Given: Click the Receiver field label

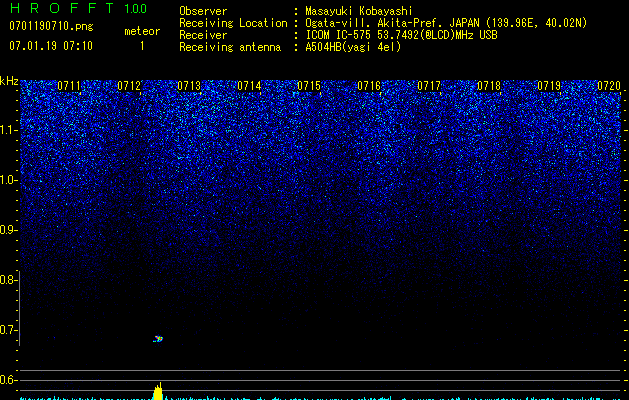Looking at the screenshot, I should pos(203,35).
